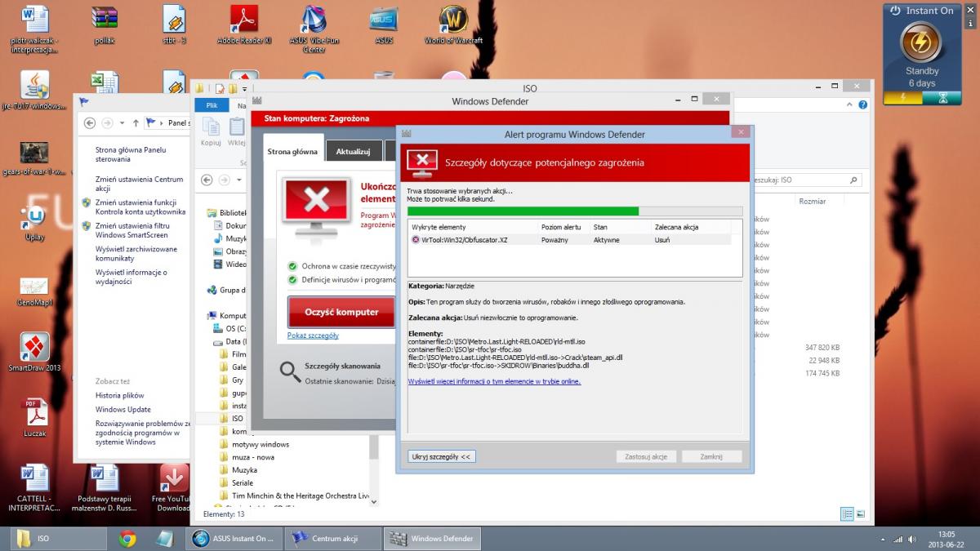The width and height of the screenshot is (980, 551).
Task: Click Kopiuj icon in the ISO ribbon
Action: tap(211, 131)
